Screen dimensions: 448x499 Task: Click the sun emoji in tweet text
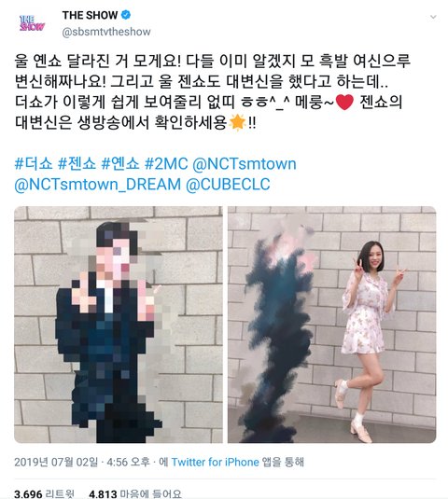pyautogui.click(x=237, y=122)
